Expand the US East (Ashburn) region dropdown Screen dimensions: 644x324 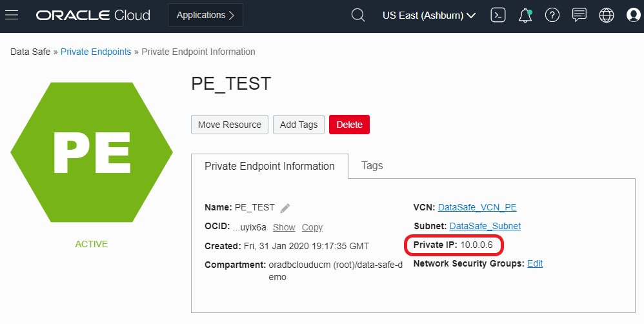(429, 15)
